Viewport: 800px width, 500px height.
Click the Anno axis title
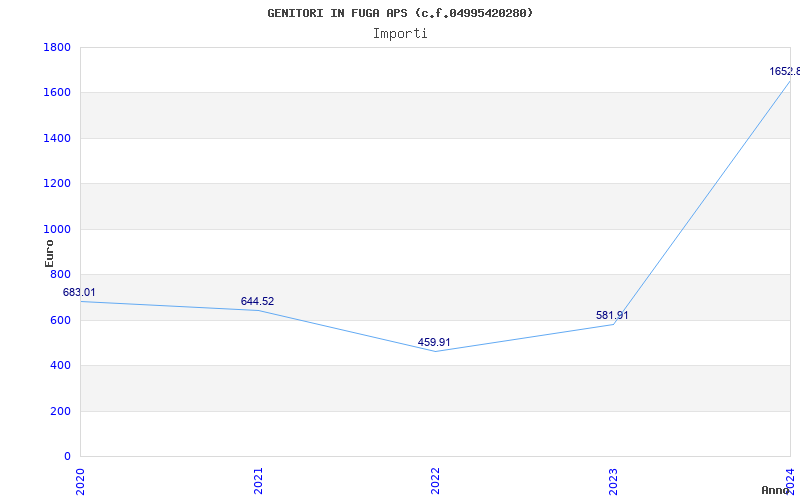click(774, 490)
